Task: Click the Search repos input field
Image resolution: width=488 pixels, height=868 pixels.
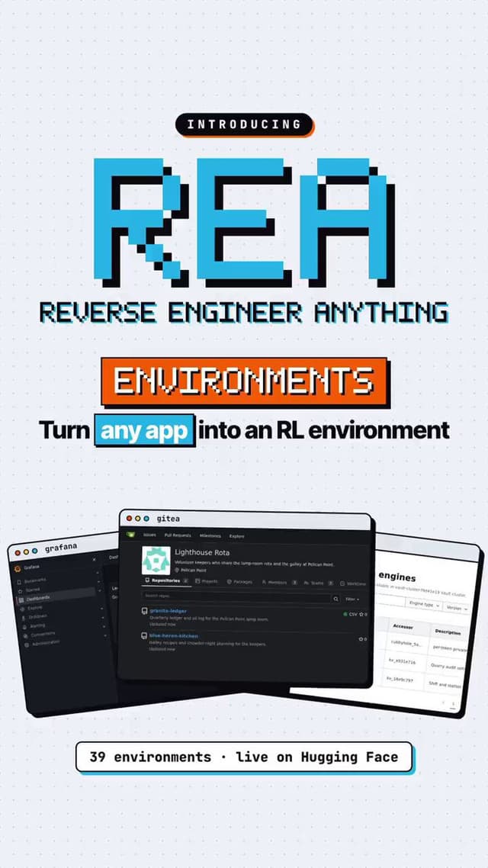Action: [236, 596]
